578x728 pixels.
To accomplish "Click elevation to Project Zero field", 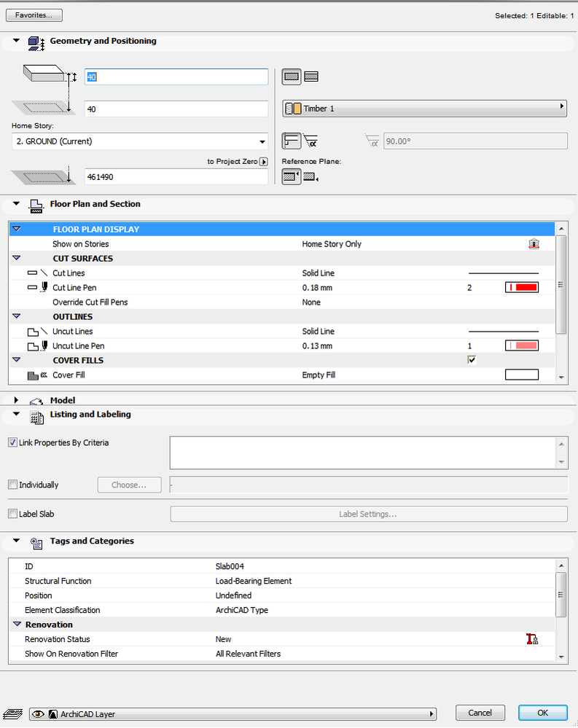I will pyautogui.click(x=176, y=177).
